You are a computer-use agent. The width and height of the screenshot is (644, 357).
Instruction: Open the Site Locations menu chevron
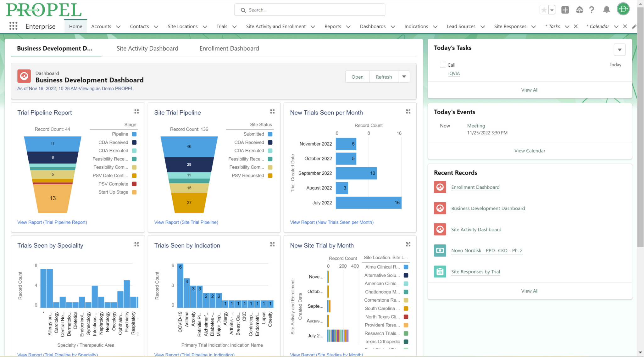coord(205,27)
